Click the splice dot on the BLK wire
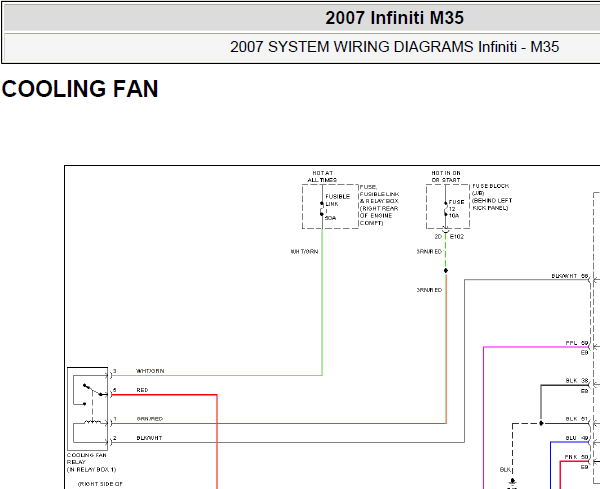 [541, 423]
